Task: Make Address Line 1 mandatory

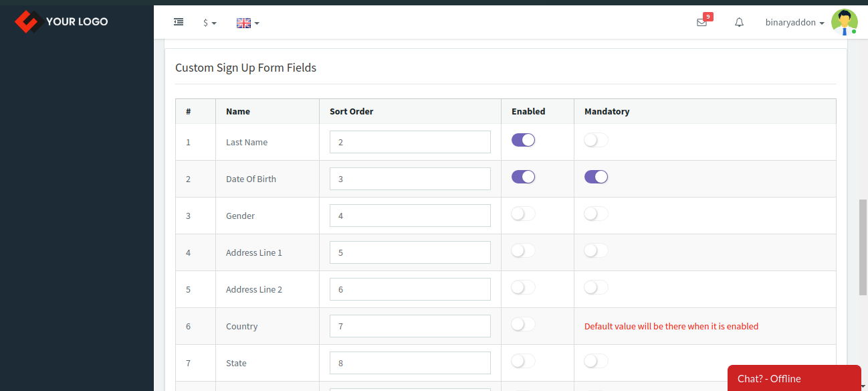Action: [596, 250]
